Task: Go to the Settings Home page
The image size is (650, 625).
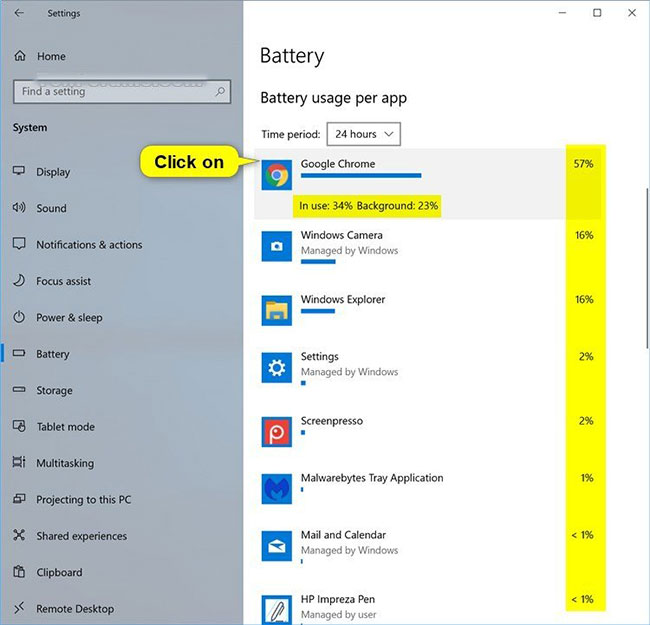Action: 51,56
